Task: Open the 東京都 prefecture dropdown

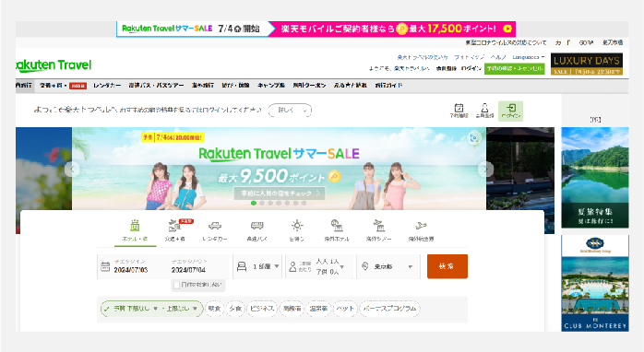Action: click(388, 266)
